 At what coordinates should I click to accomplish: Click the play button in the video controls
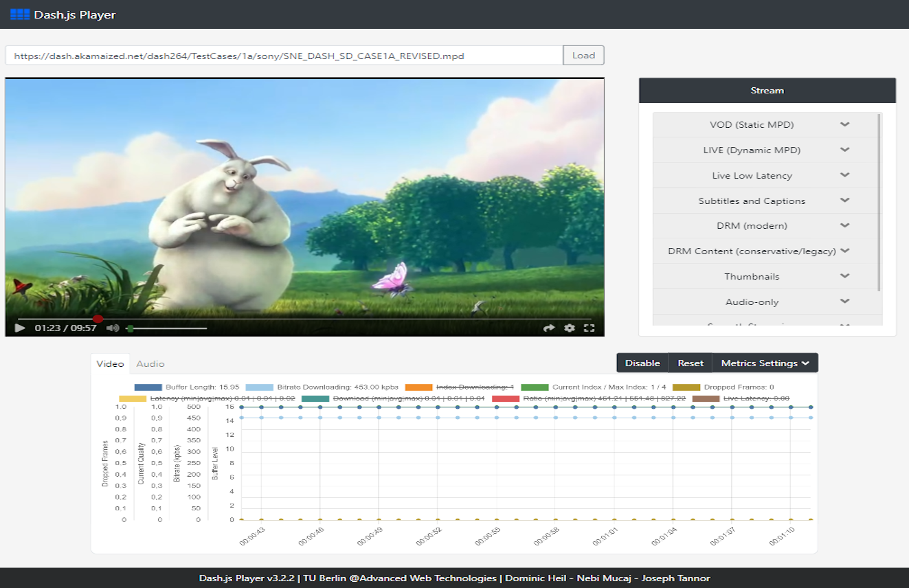(20, 328)
